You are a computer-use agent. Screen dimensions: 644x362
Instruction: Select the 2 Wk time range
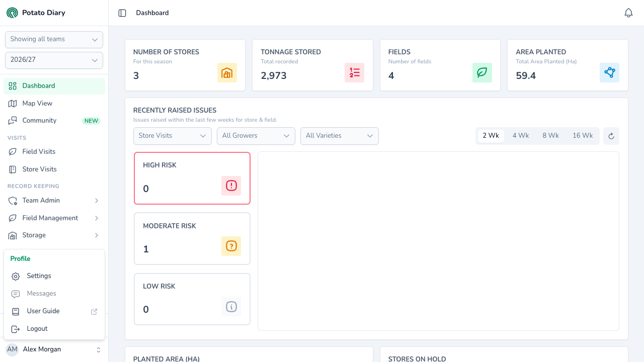(491, 136)
